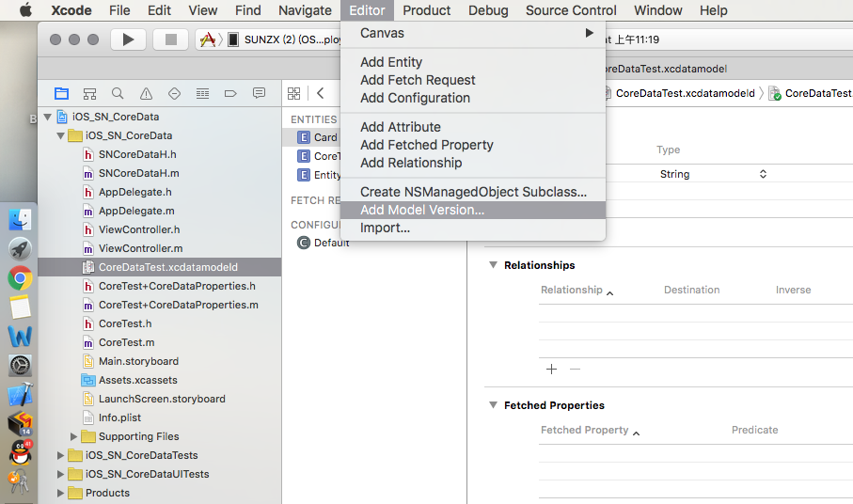Click the scheme app icon in toolbar
Image resolution: width=853 pixels, height=504 pixels.
tap(207, 39)
